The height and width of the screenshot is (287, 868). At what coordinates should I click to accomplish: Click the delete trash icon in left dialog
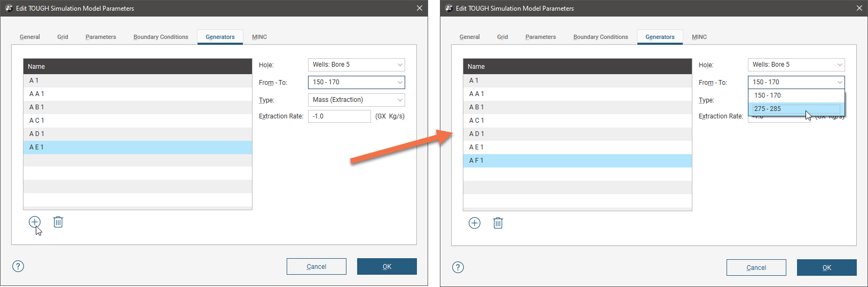coord(58,222)
